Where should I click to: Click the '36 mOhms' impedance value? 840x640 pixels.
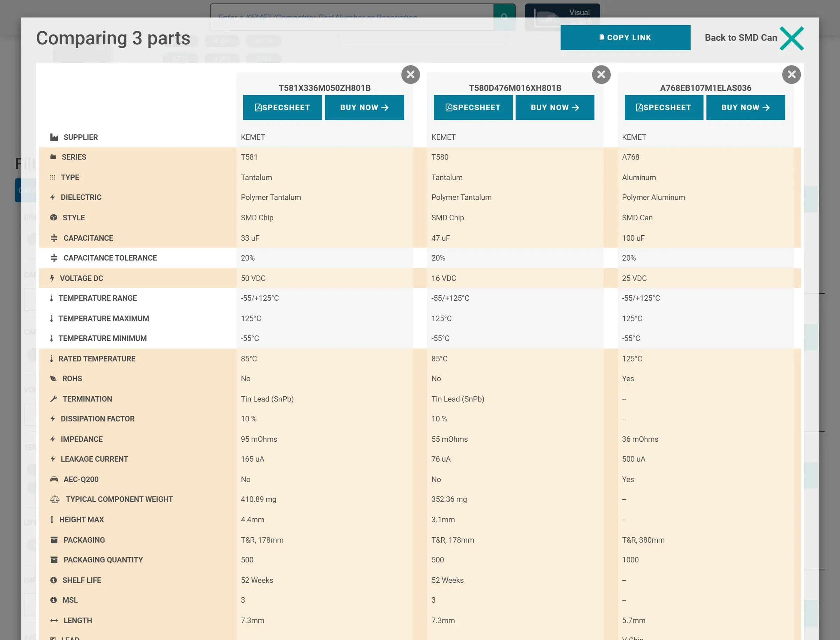click(640, 439)
